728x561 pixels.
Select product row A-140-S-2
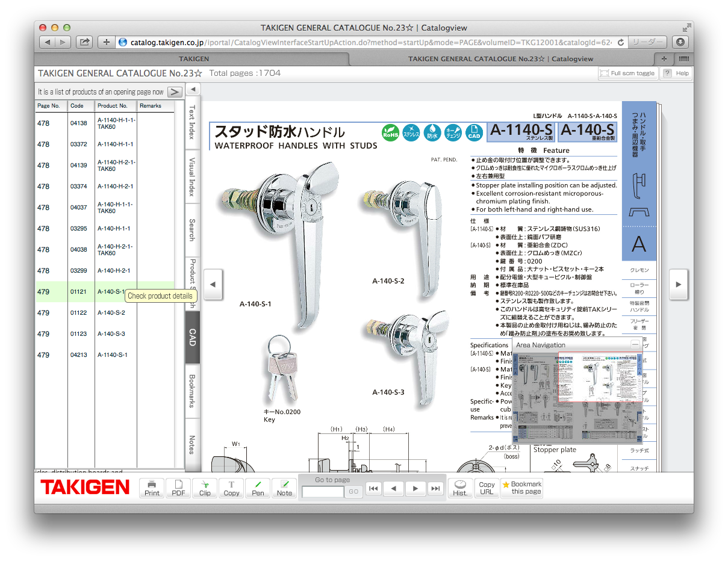[105, 313]
